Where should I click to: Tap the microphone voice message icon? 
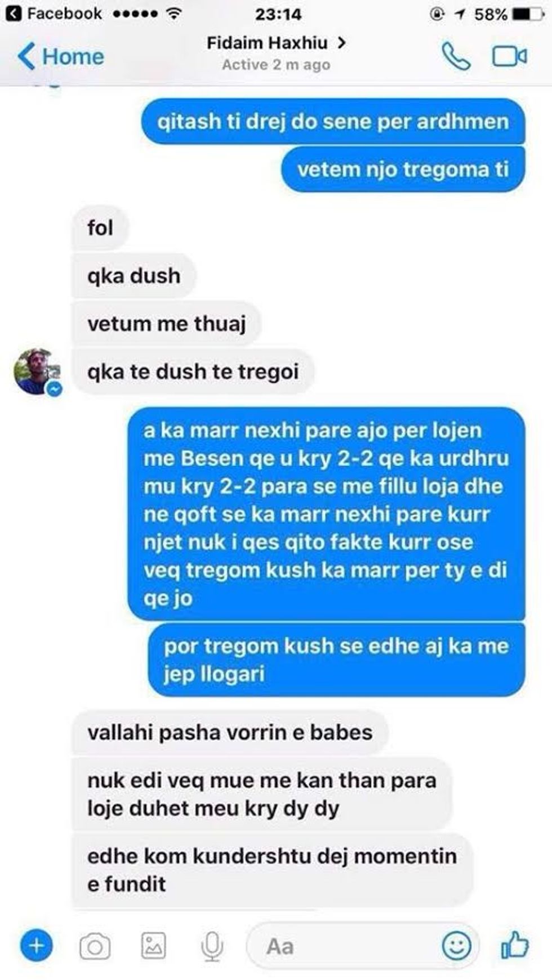click(x=212, y=946)
